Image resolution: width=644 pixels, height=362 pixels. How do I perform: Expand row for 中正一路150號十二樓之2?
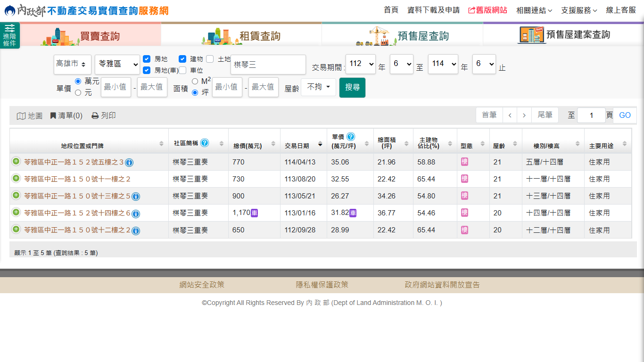pos(16,229)
